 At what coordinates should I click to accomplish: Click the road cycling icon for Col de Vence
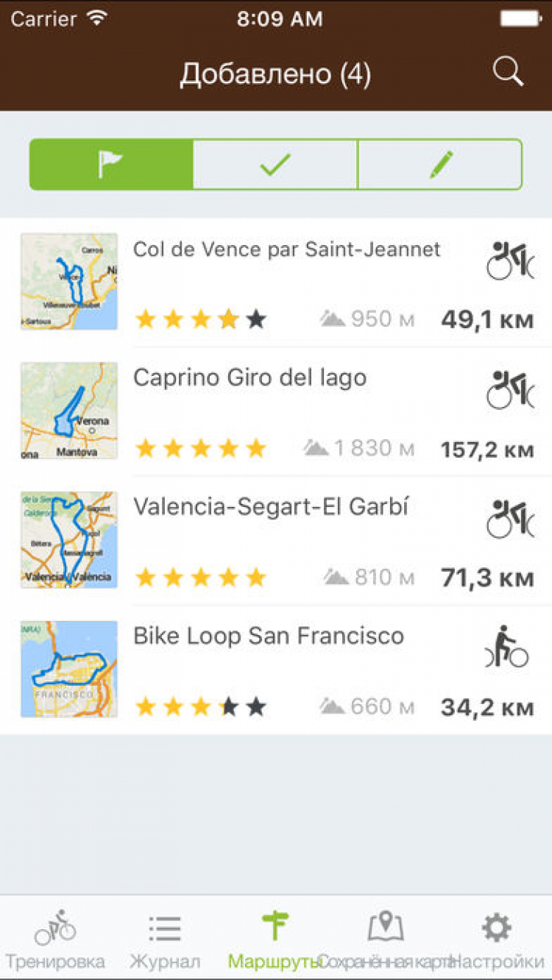510,260
